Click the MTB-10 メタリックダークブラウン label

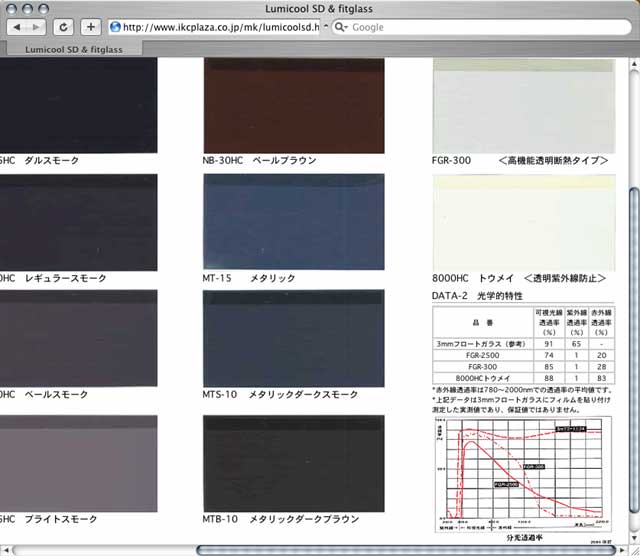pyautogui.click(x=281, y=519)
